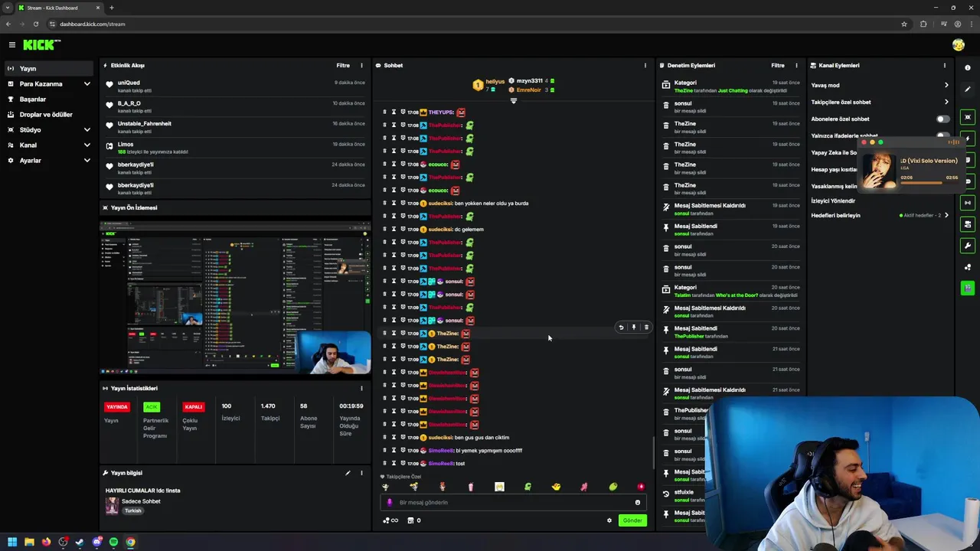Click sudeciksi username in 'dc gelemem' message

(x=440, y=230)
